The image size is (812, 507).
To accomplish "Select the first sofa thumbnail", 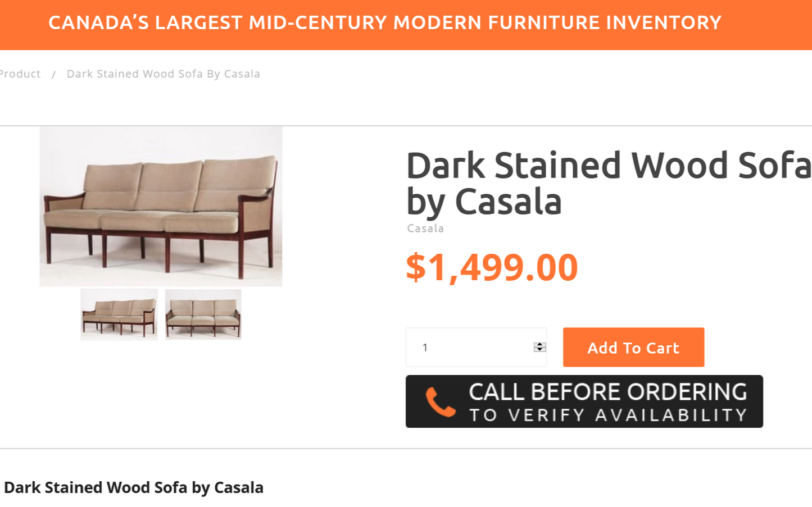I will click(x=119, y=314).
